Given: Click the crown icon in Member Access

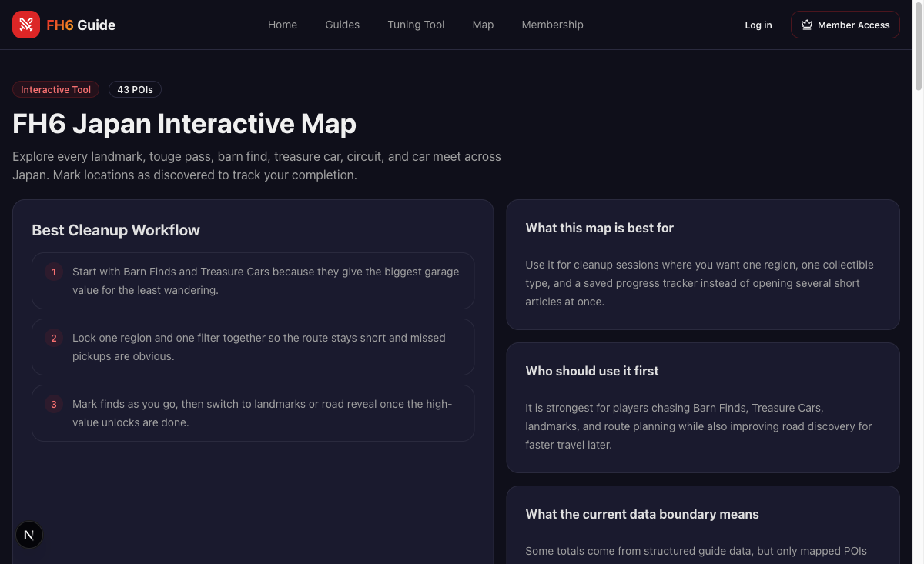Looking at the screenshot, I should [x=807, y=25].
